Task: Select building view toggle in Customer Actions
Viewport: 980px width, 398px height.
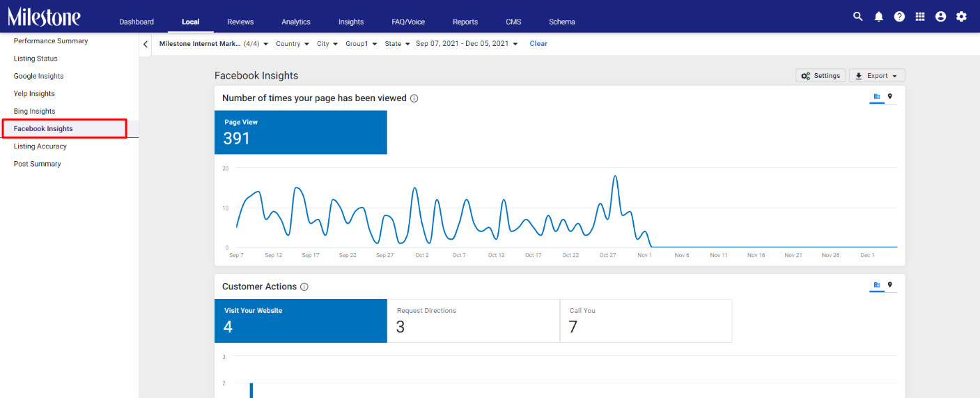Action: pos(877,285)
